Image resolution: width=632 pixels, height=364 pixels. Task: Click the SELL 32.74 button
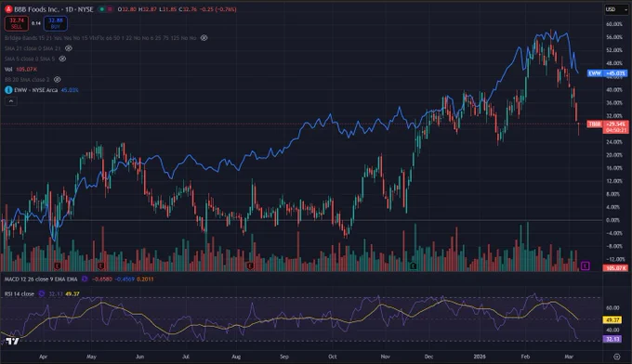point(17,23)
